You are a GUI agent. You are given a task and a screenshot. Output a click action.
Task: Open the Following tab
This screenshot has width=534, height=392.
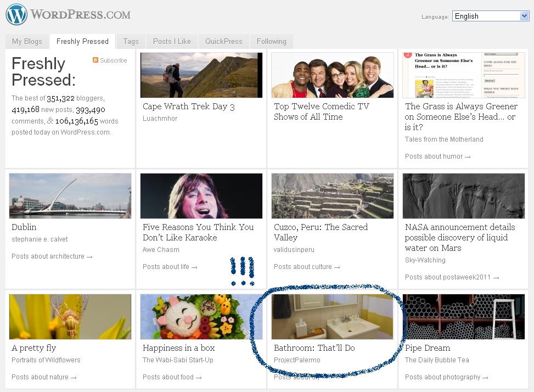tap(271, 41)
